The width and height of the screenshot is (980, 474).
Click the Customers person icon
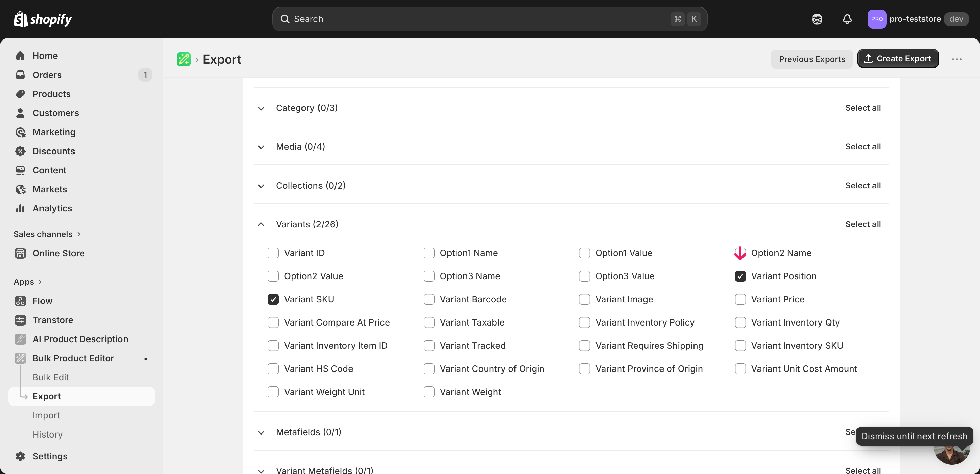[x=20, y=113]
